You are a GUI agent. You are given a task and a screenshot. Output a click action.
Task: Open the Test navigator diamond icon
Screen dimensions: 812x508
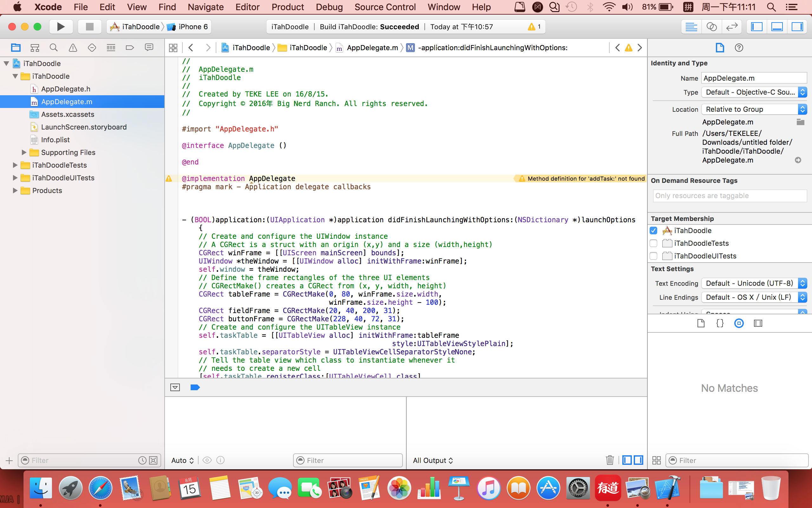point(92,48)
